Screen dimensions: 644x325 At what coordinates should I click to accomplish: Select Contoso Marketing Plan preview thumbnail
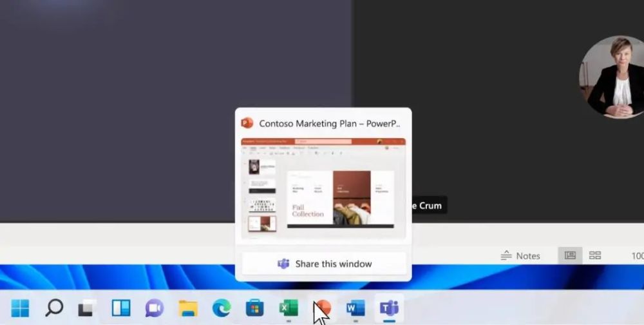[x=323, y=188]
